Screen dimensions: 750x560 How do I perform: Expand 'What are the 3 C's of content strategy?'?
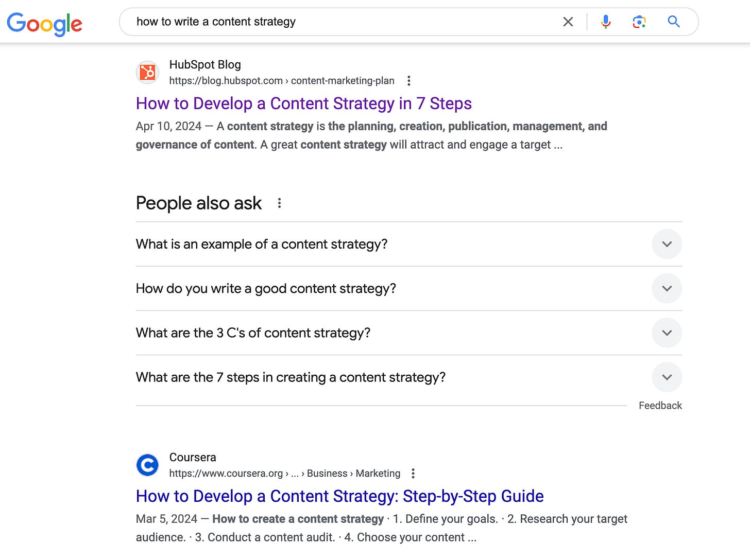click(408, 332)
